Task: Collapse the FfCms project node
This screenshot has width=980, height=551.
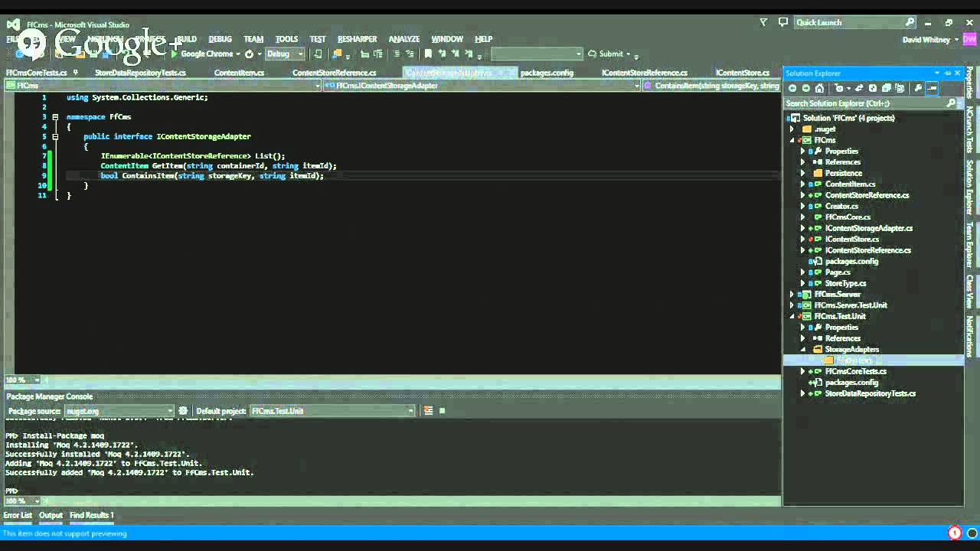Action: (x=792, y=140)
